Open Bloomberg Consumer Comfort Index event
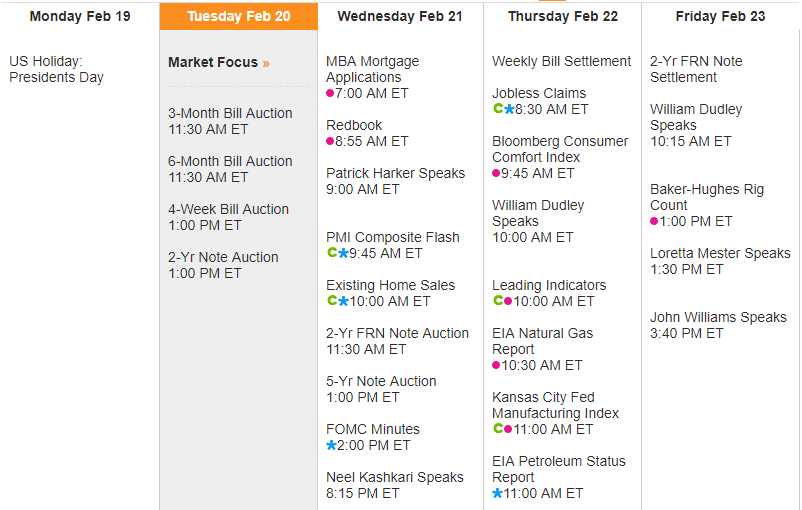 [x=560, y=149]
